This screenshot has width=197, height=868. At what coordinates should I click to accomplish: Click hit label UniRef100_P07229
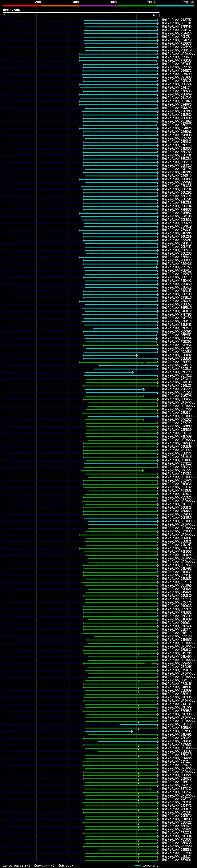pyautogui.click(x=176, y=846)
